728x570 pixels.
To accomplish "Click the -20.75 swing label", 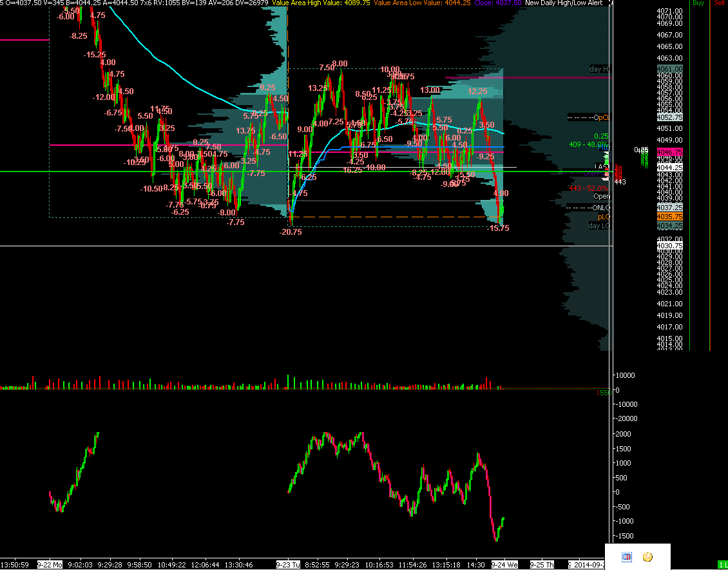I will (x=291, y=232).
